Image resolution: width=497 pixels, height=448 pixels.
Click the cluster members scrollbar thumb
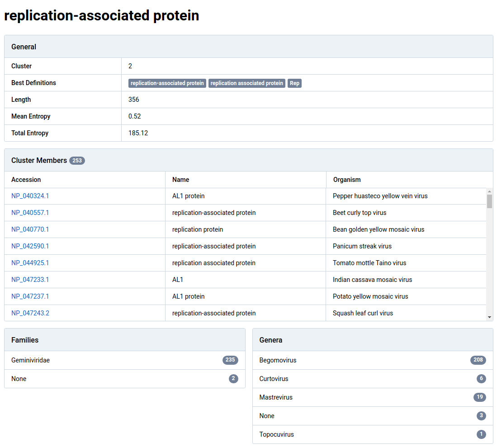coord(489,201)
